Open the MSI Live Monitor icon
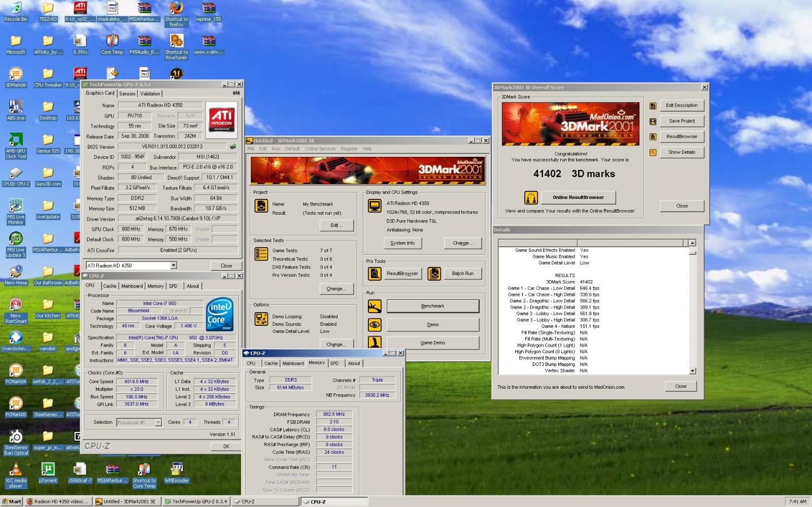Screen dimensions: 812x507 [16, 212]
